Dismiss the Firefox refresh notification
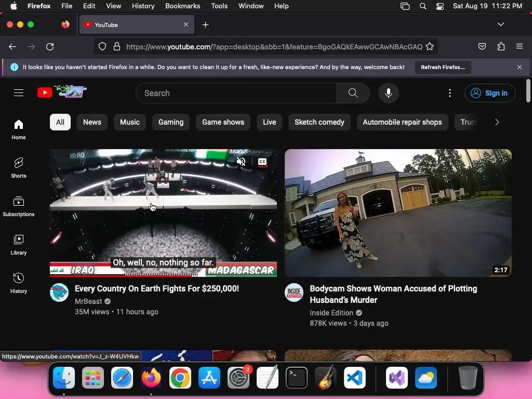Image resolution: width=532 pixels, height=399 pixels. click(x=520, y=67)
